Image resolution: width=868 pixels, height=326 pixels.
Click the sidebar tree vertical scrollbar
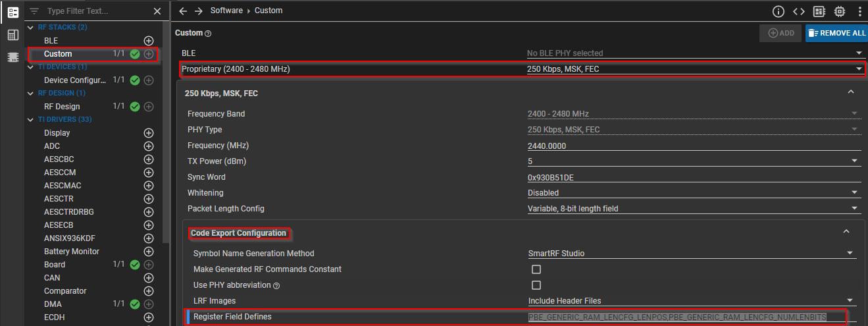(x=166, y=132)
